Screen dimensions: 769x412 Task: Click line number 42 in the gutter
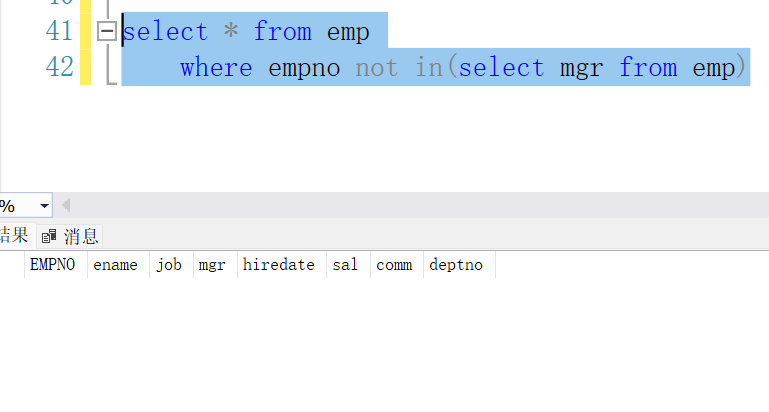59,67
